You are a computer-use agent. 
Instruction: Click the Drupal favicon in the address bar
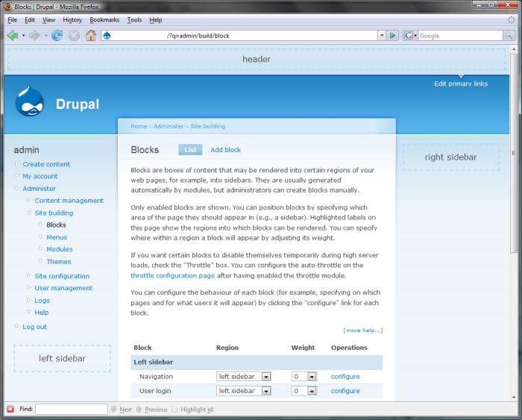(107, 36)
